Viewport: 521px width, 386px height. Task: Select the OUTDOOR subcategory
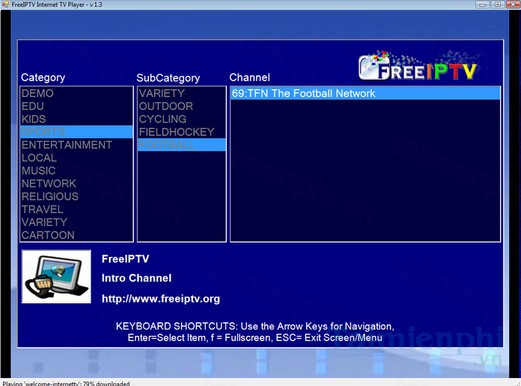click(182, 106)
